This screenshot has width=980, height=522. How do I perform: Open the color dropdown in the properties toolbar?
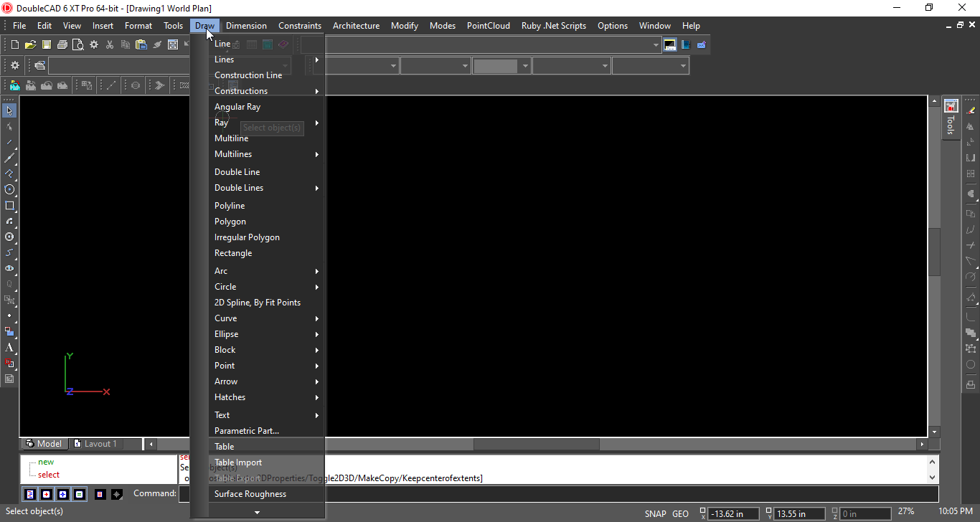(x=526, y=66)
